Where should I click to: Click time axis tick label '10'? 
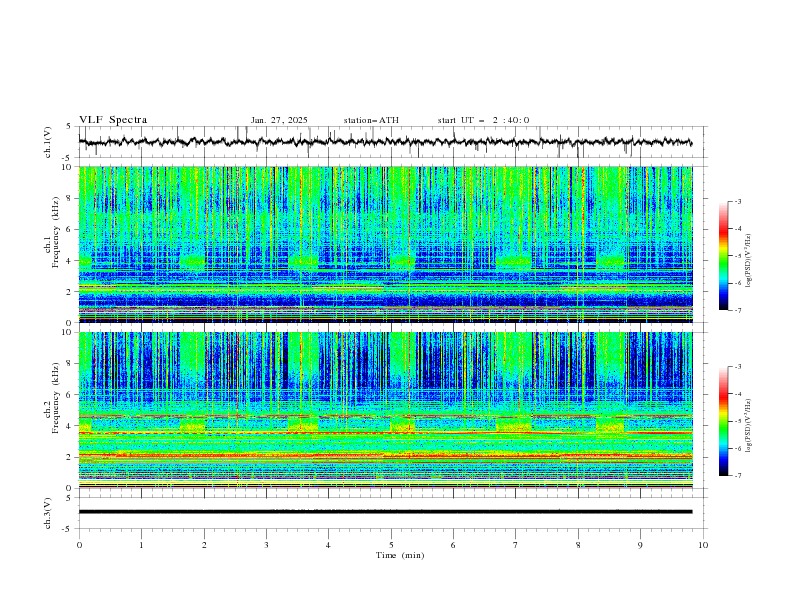[x=703, y=545]
